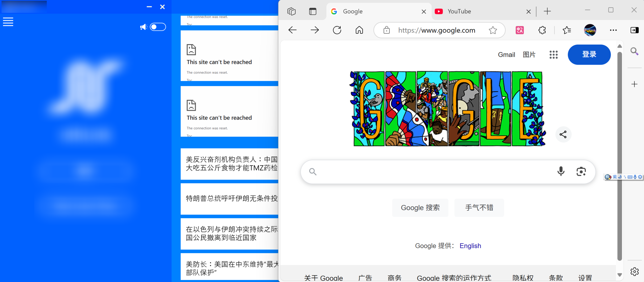Open the translate page icon
Screen dimensions: 644x282
[520, 30]
